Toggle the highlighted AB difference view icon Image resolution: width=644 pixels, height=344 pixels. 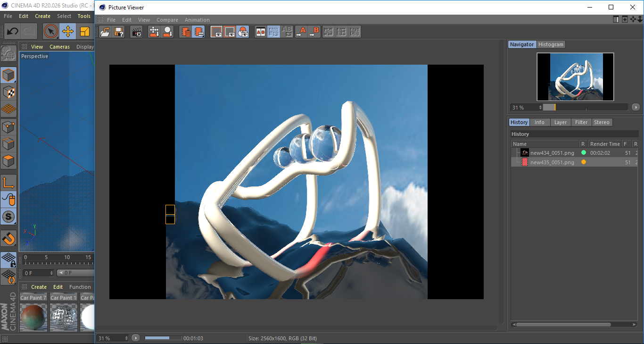click(x=273, y=32)
